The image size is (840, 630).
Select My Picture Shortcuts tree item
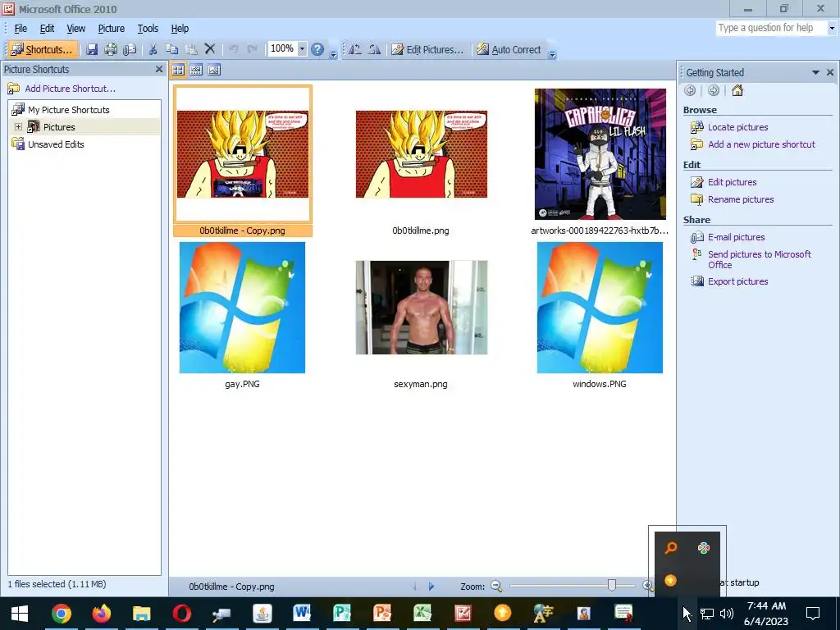[69, 110]
